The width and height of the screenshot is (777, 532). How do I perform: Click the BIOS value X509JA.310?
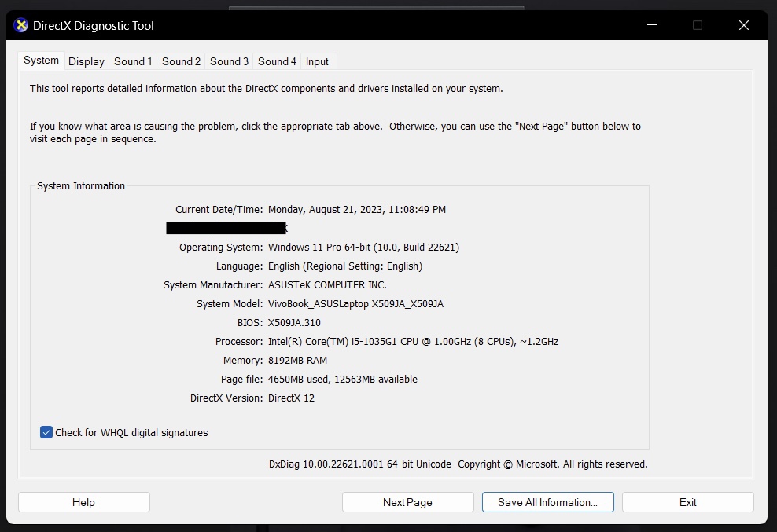click(x=294, y=322)
